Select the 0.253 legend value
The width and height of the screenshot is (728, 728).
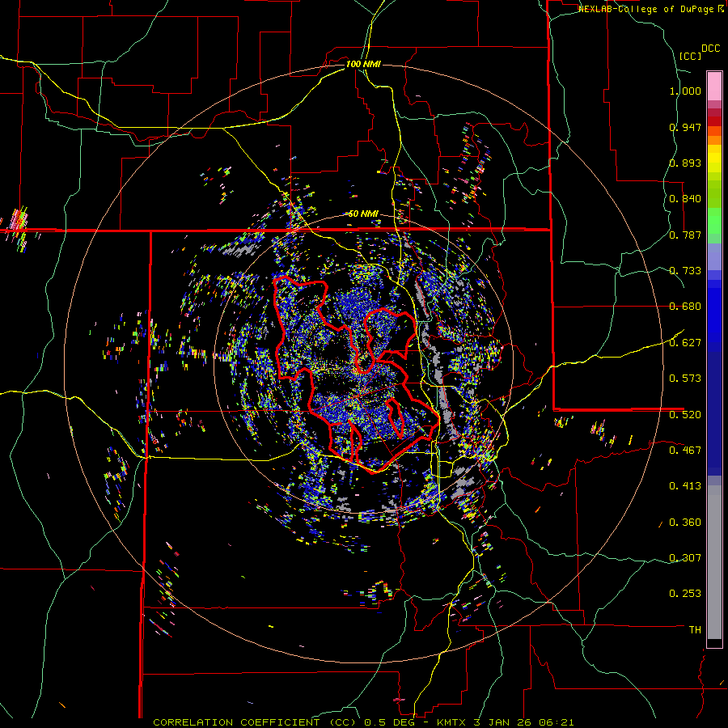(x=685, y=594)
